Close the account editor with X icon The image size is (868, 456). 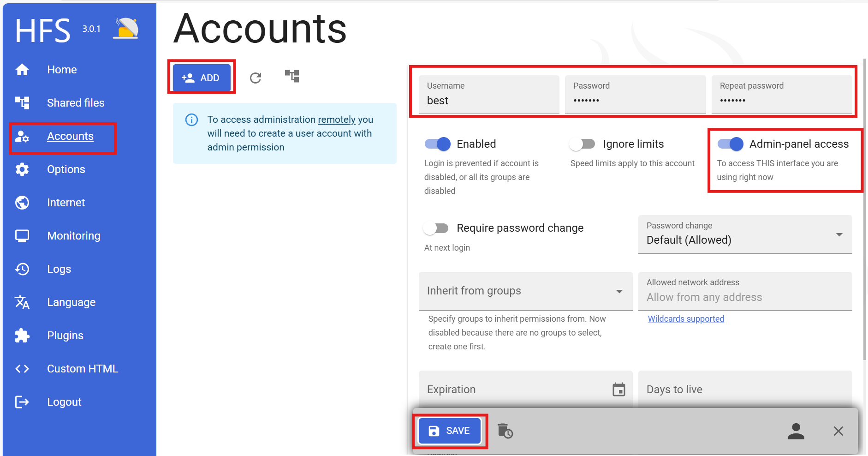pyautogui.click(x=838, y=431)
